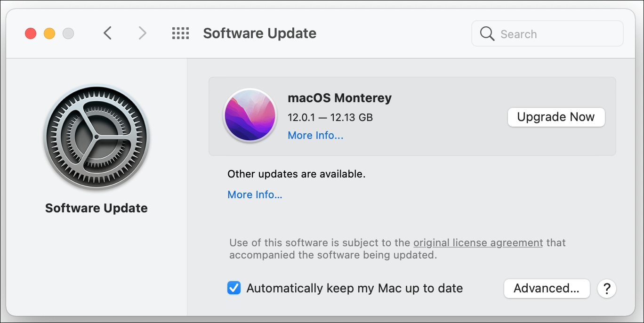Viewport: 644px width, 323px height.
Task: Open the Advanced… options
Action: pyautogui.click(x=547, y=288)
